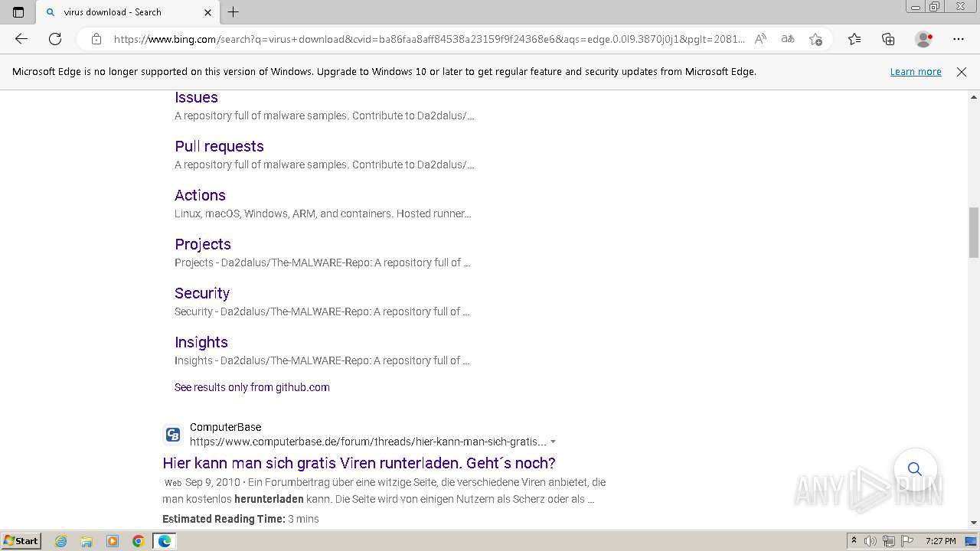
Task: Open the Issues sublink
Action: click(x=196, y=97)
